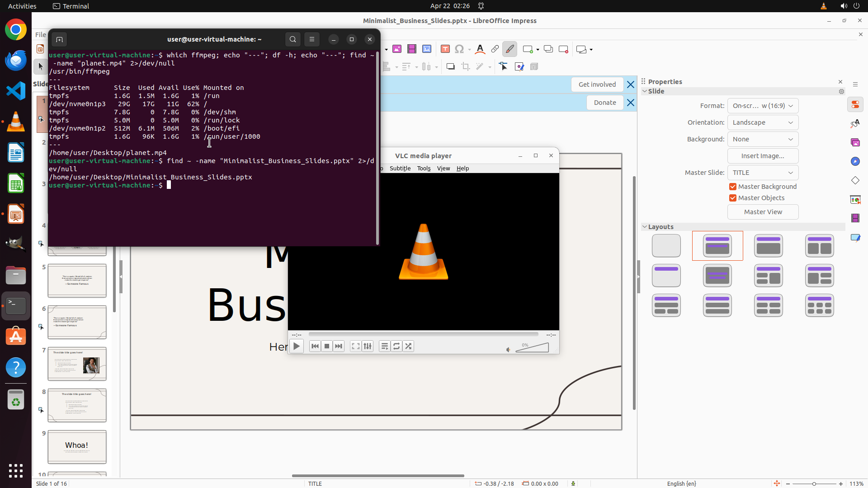Viewport: 868px width, 488px height.
Task: Expand the Master Slide TITLE dropdown
Action: (763, 173)
